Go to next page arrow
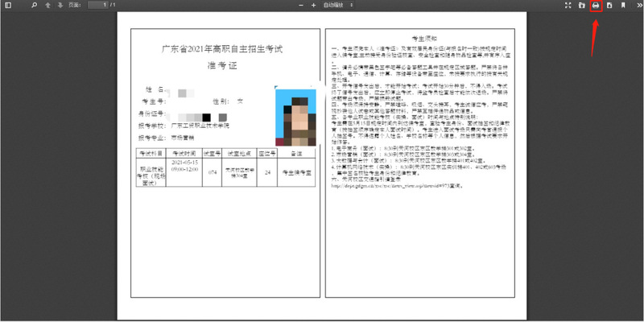This screenshot has height=322, width=644. 59,5
